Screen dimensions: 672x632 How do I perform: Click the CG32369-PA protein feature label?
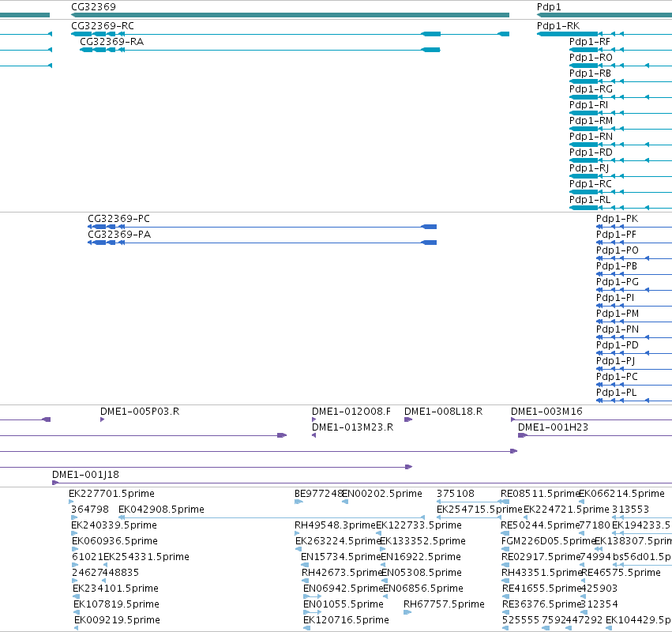click(119, 235)
